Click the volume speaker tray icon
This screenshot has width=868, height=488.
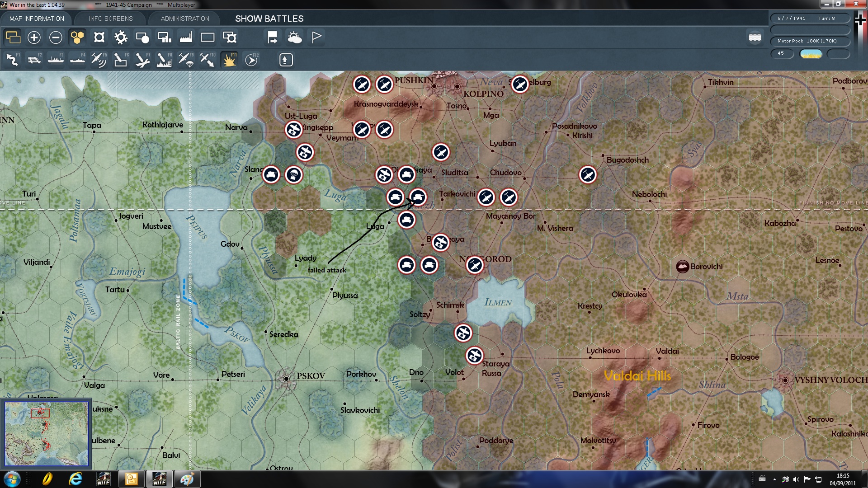pos(796,479)
